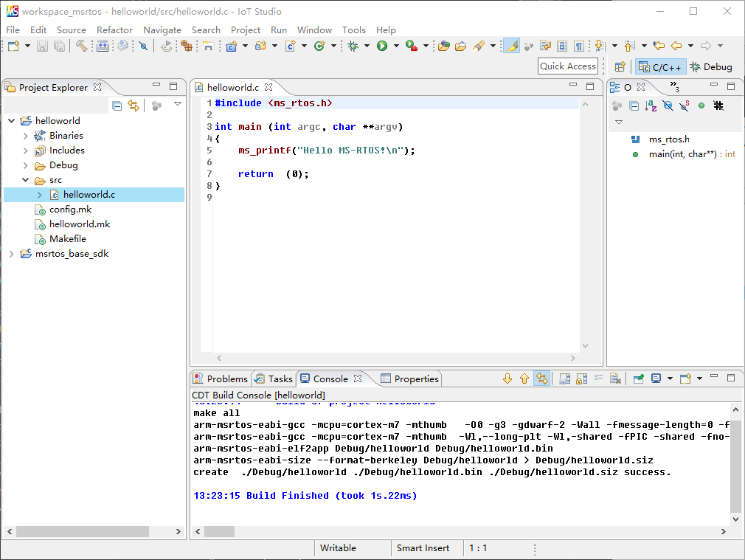Sort Outline entries alphabetically

[x=651, y=106]
